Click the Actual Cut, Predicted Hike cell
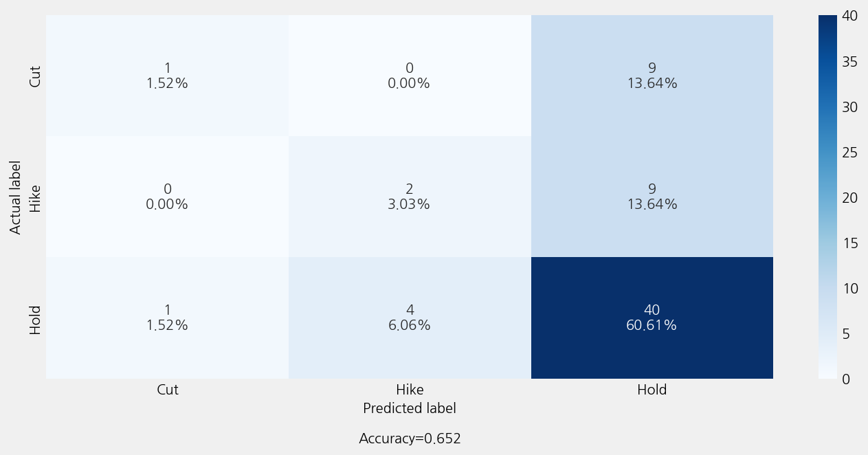 [x=410, y=76]
